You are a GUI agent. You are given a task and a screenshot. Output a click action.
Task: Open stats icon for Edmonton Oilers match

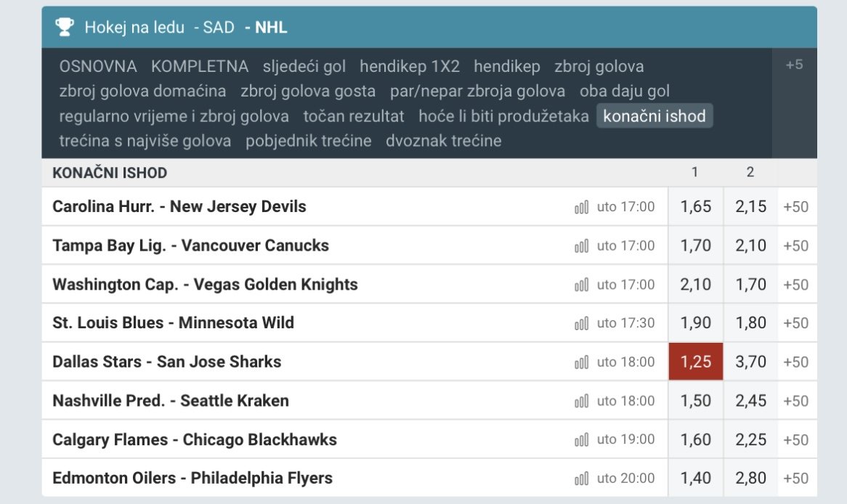point(581,479)
